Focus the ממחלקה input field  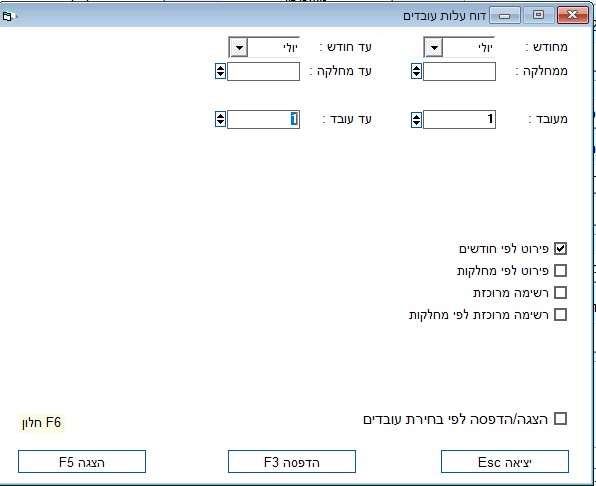click(x=459, y=71)
